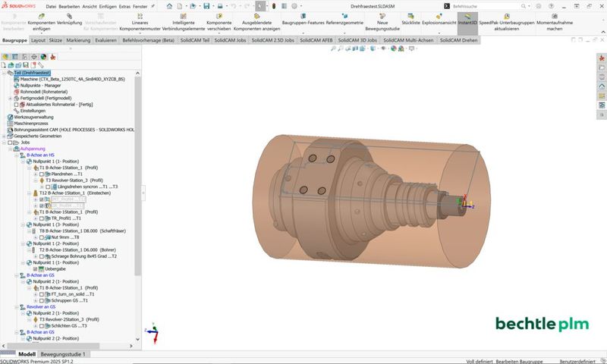The height and width of the screenshot is (364, 607).
Task: Click the Maschinenprozess tree icon
Action: coord(10,124)
